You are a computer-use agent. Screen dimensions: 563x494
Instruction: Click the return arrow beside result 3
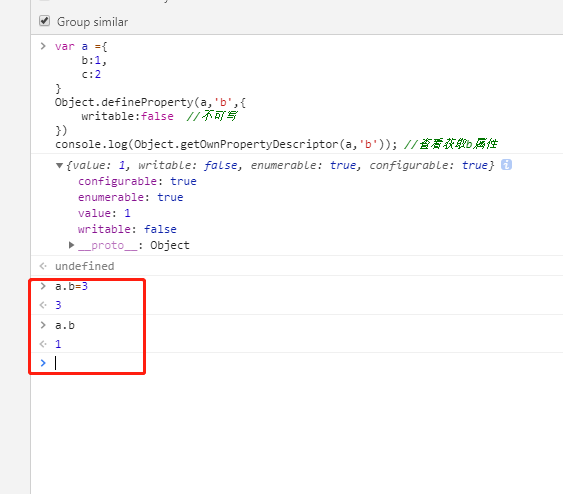pyautogui.click(x=43, y=305)
